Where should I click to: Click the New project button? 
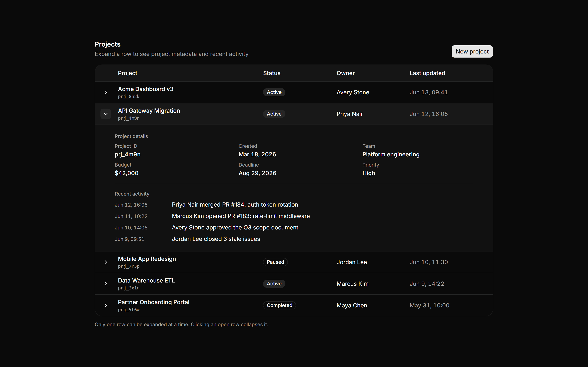pyautogui.click(x=472, y=51)
